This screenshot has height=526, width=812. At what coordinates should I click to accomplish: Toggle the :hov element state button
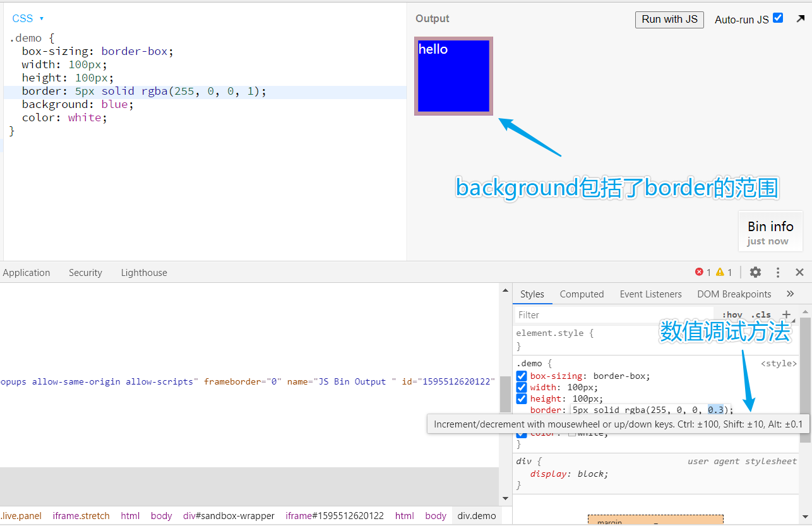(732, 314)
